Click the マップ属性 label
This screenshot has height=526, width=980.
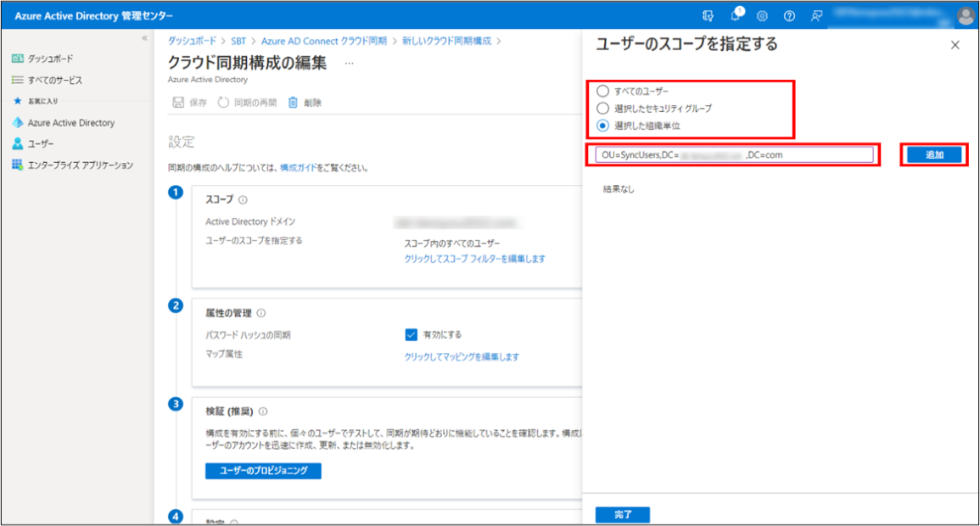[224, 354]
